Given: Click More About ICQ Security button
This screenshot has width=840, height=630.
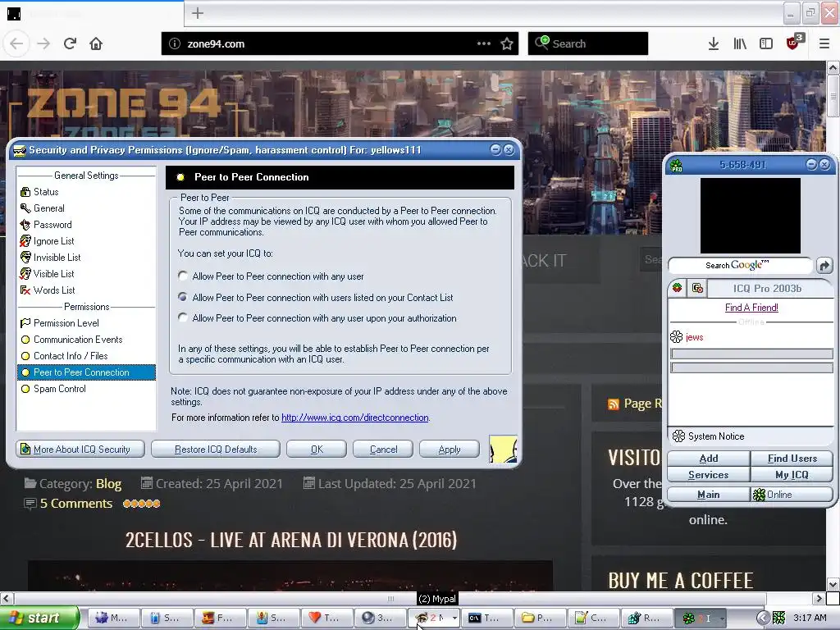Looking at the screenshot, I should point(80,450).
